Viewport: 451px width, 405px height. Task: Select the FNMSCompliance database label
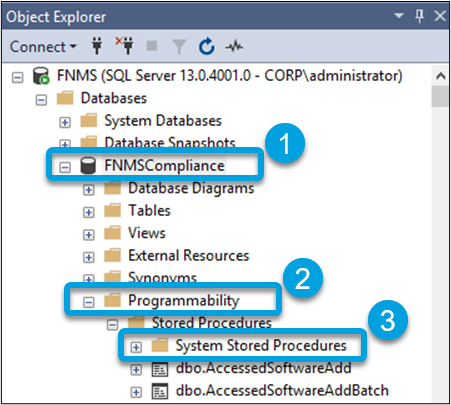pyautogui.click(x=164, y=165)
